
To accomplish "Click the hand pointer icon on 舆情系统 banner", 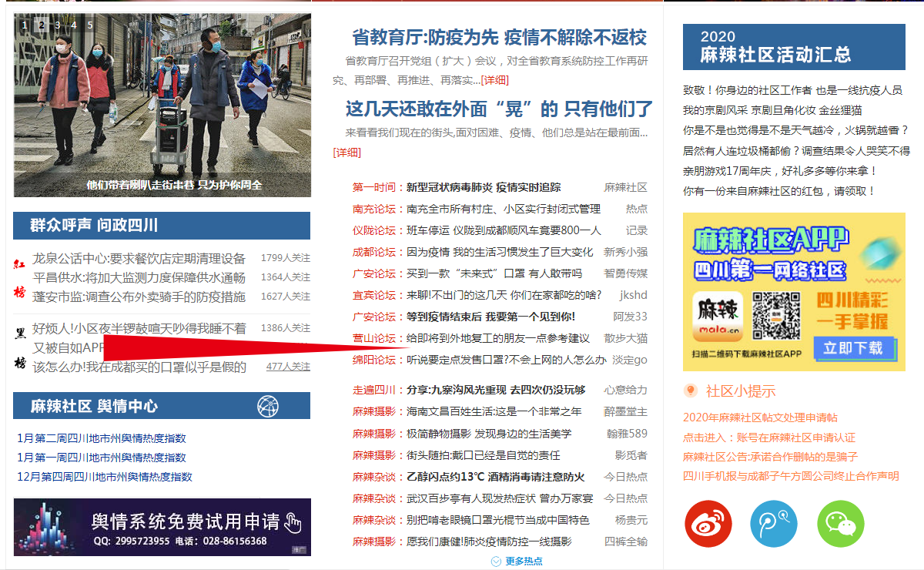I will click(x=293, y=523).
